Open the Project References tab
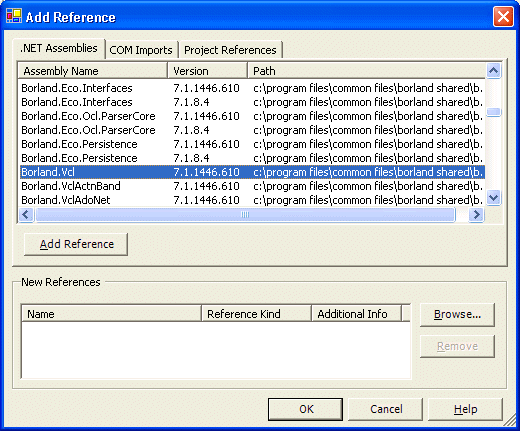This screenshot has height=431, width=520. click(x=230, y=50)
